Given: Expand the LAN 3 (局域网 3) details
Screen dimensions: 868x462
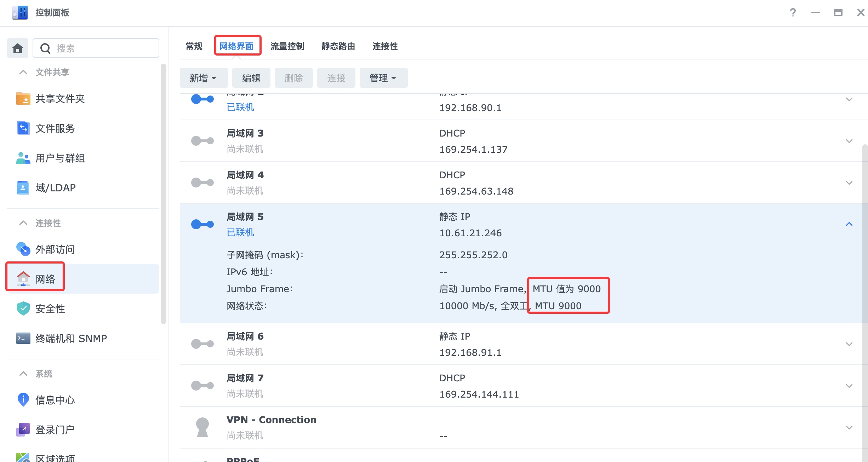Looking at the screenshot, I should pyautogui.click(x=849, y=141).
